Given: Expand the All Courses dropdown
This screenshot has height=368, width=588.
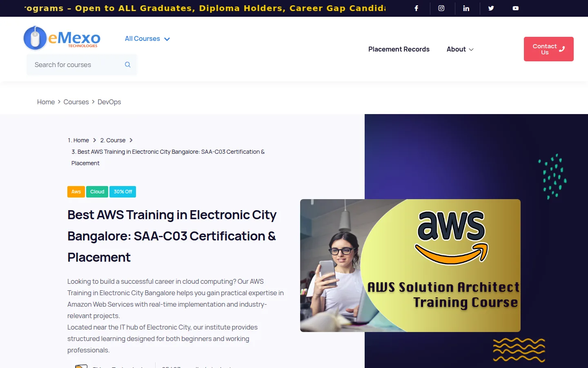Looking at the screenshot, I should click(147, 39).
